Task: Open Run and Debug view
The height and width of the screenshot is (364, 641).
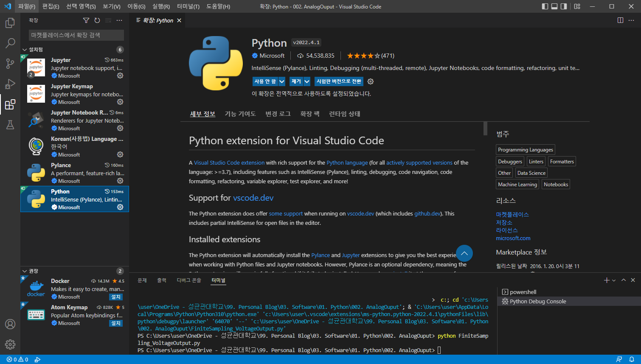Action: pyautogui.click(x=10, y=84)
